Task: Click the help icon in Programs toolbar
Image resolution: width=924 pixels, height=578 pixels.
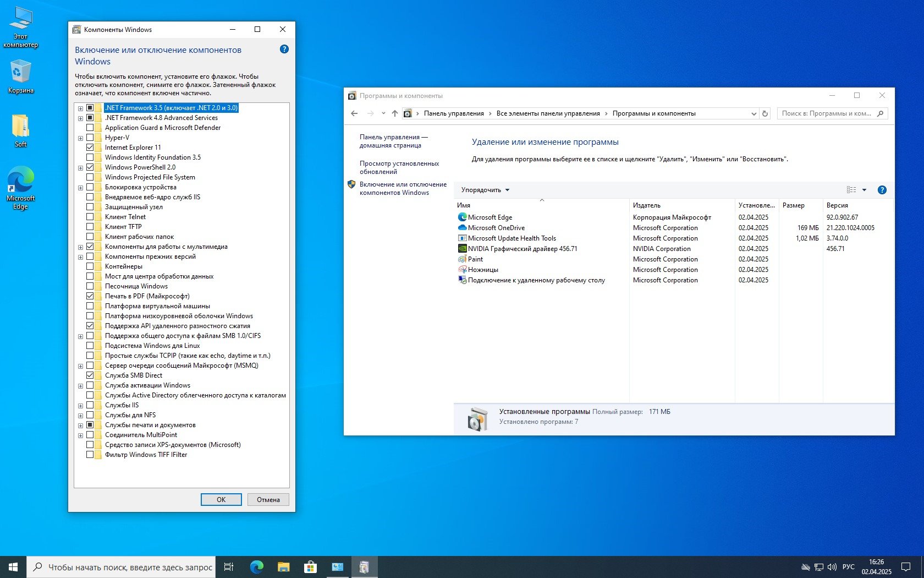Action: [x=882, y=190]
